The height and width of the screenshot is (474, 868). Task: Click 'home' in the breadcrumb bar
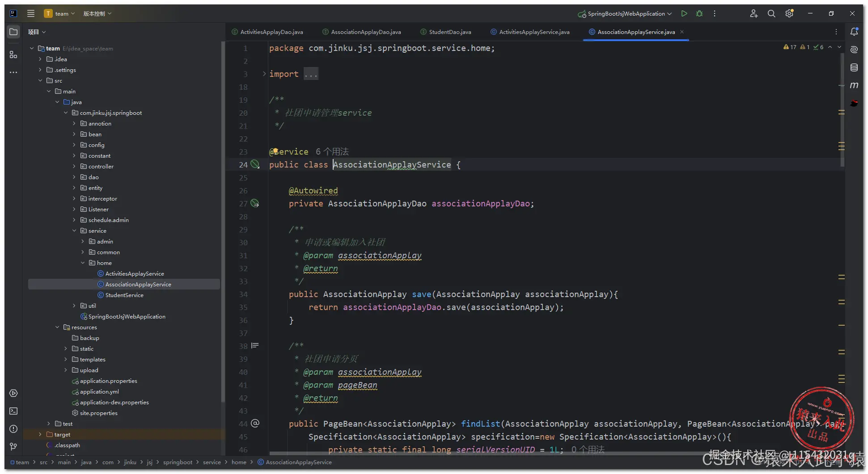click(239, 462)
